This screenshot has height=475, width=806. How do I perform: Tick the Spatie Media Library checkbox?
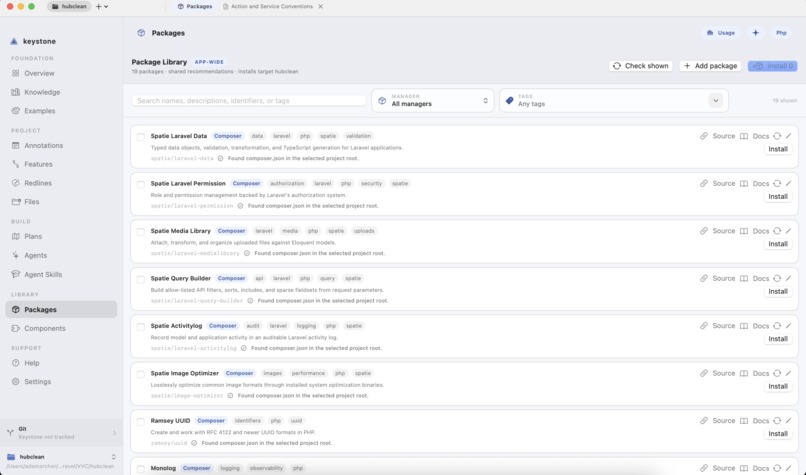point(140,231)
